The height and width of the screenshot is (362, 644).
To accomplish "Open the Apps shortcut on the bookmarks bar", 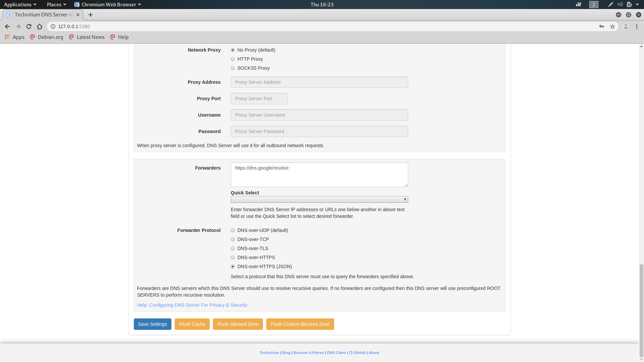I will 15,37.
